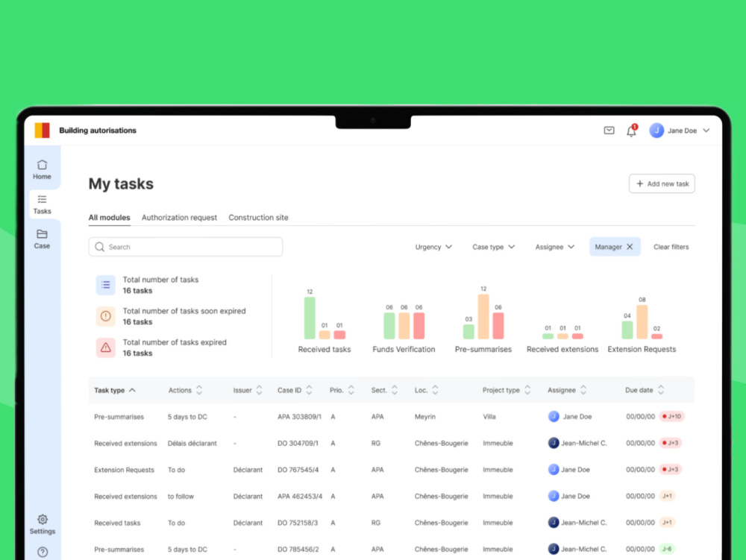Click the Received tasks green bar
Image resolution: width=746 pixels, height=560 pixels.
[310, 318]
